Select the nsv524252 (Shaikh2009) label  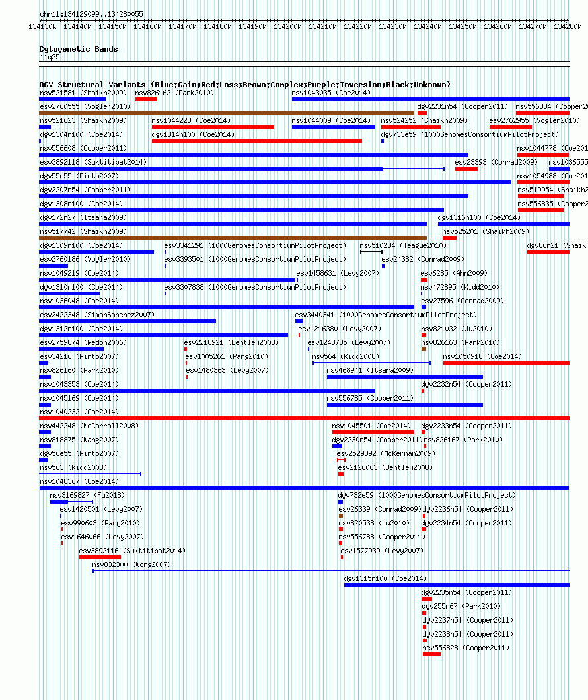tap(424, 120)
